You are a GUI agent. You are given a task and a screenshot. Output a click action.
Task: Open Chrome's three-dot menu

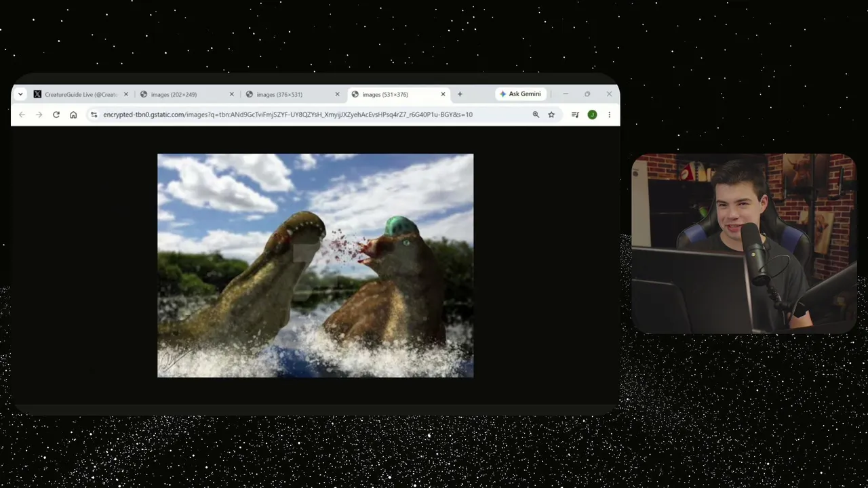609,115
